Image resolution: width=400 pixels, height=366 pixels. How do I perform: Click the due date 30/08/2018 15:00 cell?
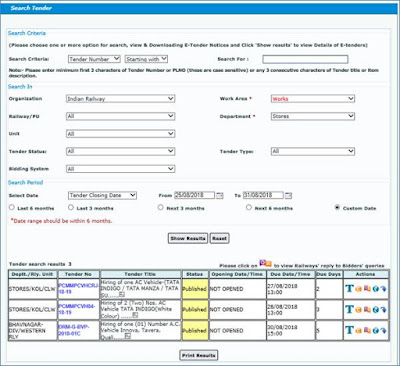click(x=290, y=330)
